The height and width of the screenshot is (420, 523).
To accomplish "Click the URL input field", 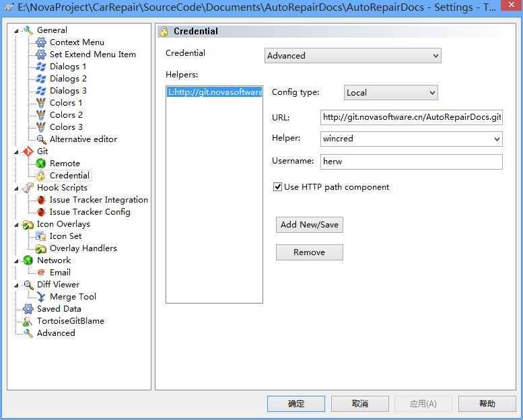I will [x=411, y=117].
